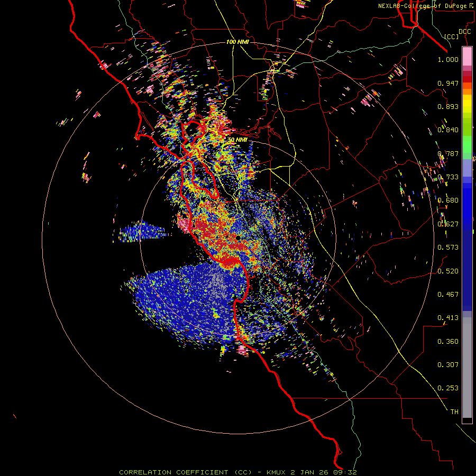Viewport: 476px width, 476px height.
Task: Click the black radar site dot at map center
Action: (x=238, y=237)
